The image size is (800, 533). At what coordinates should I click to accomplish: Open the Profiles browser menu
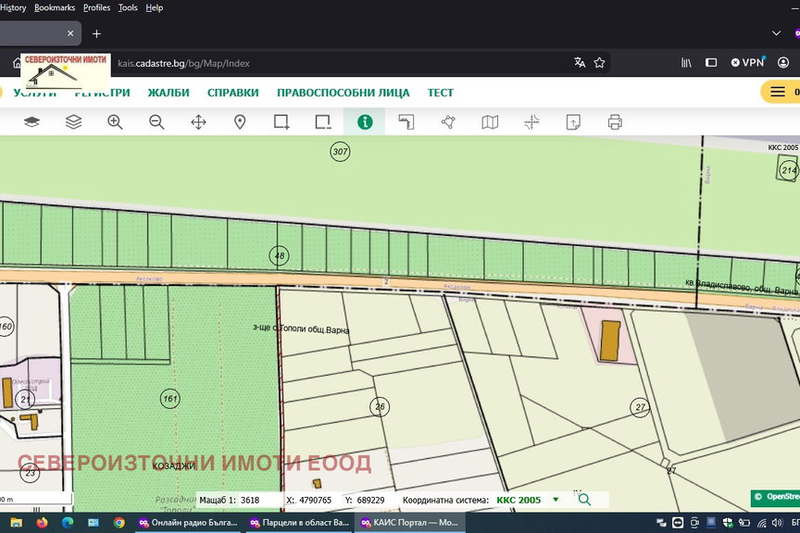pyautogui.click(x=96, y=8)
